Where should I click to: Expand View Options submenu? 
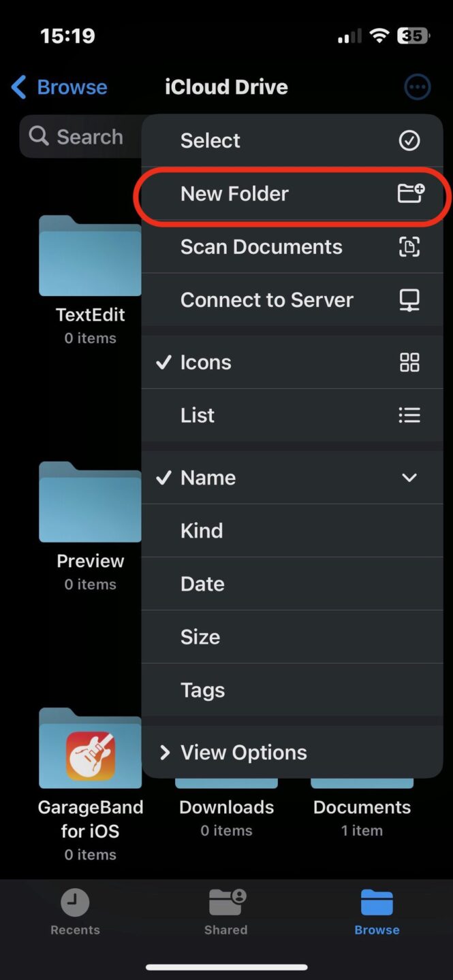pyautogui.click(x=243, y=753)
